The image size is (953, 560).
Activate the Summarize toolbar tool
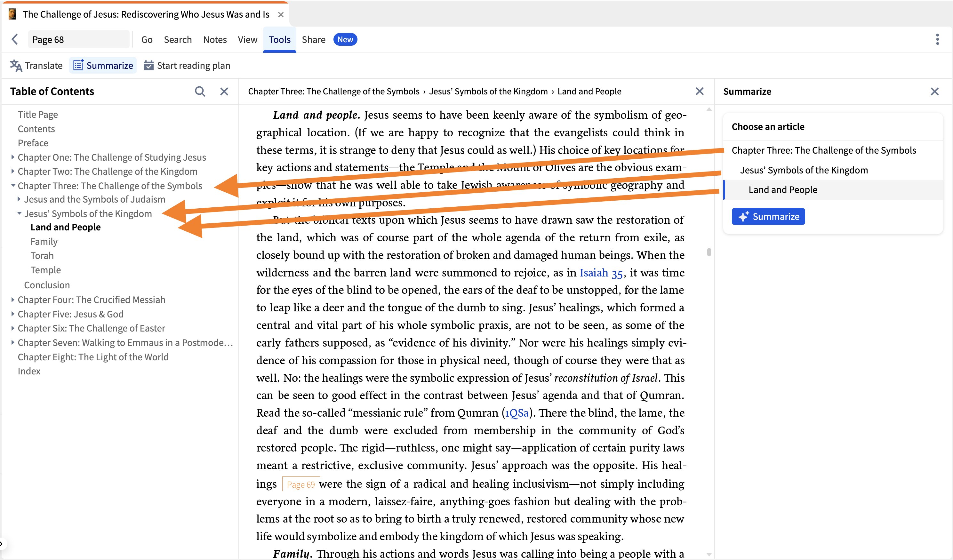click(x=102, y=65)
